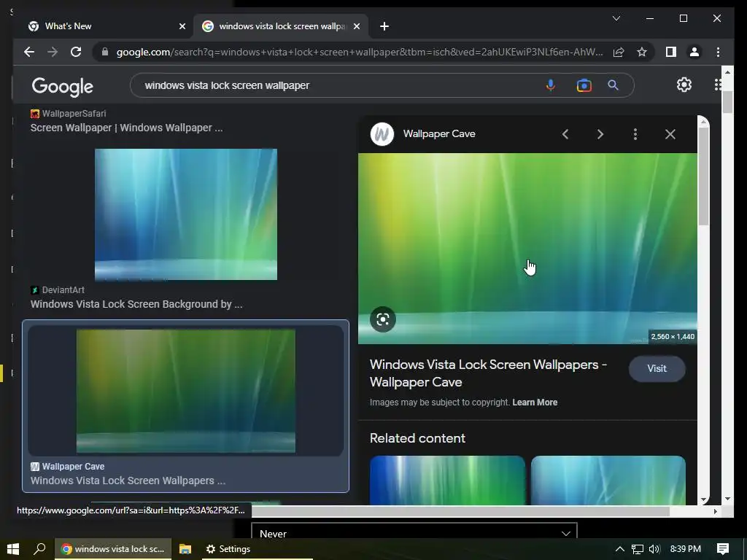
Task: Close the windows vista lock screen tab
Action: [356, 26]
